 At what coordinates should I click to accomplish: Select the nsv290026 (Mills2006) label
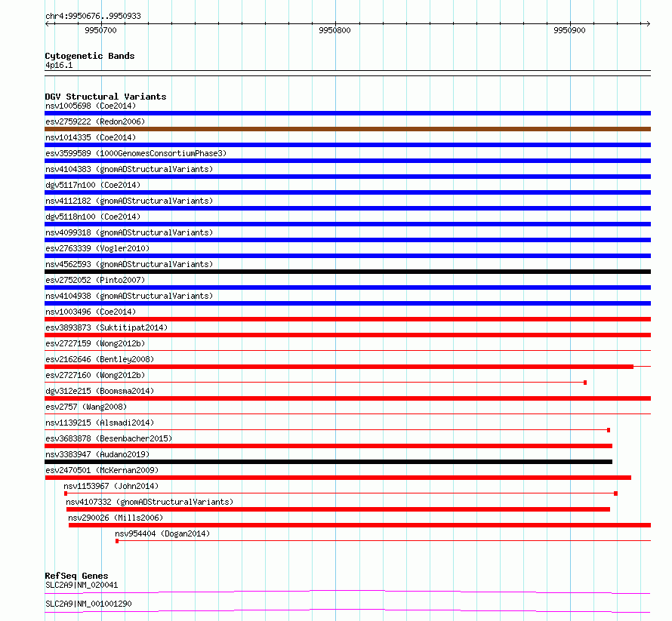point(116,518)
